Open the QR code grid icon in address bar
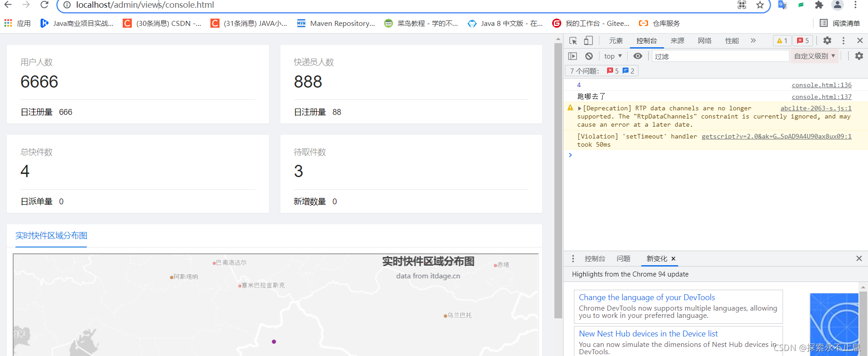 point(742,5)
